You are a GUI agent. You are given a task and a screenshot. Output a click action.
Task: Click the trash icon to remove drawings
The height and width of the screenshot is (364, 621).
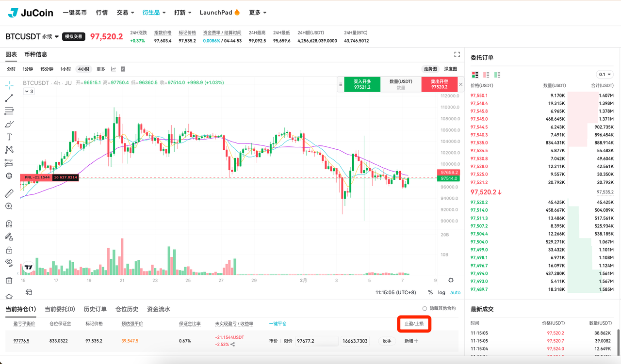click(x=9, y=280)
